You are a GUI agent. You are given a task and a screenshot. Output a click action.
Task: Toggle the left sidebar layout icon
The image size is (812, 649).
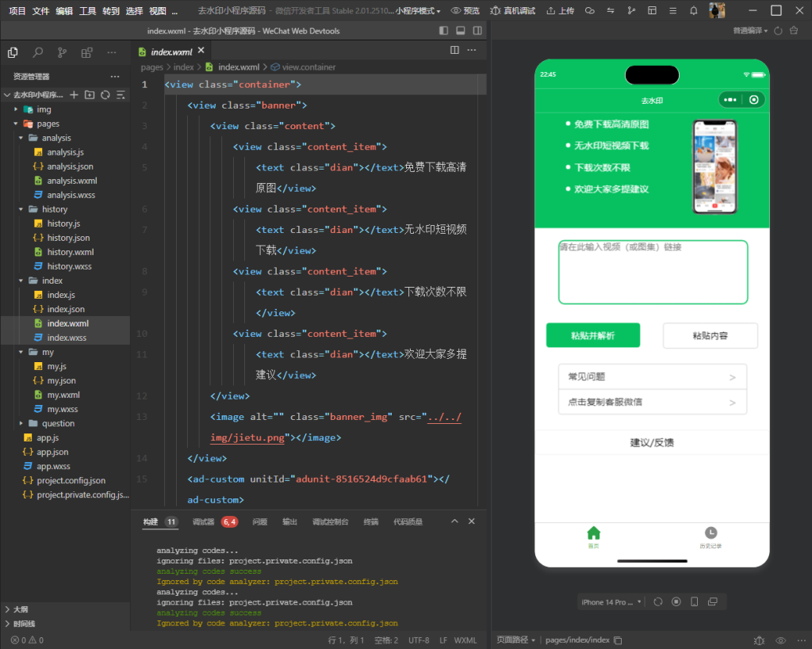pos(443,31)
